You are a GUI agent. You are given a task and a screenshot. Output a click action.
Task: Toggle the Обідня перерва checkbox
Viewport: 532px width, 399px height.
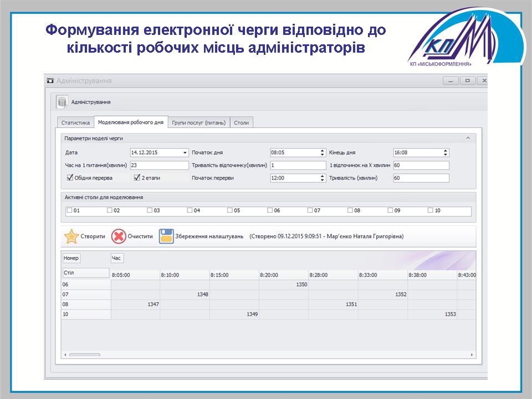pyautogui.click(x=70, y=178)
